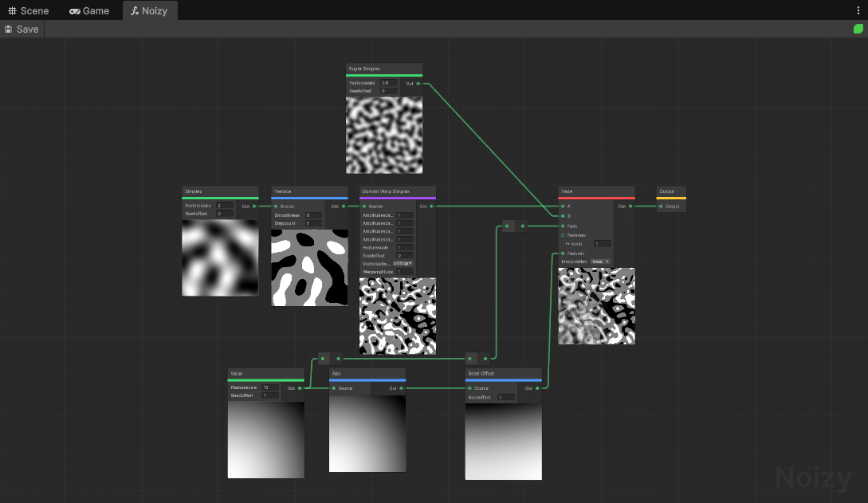Edit Smoothness field in the Terrace node
This screenshot has width=868, height=503.
tap(313, 215)
